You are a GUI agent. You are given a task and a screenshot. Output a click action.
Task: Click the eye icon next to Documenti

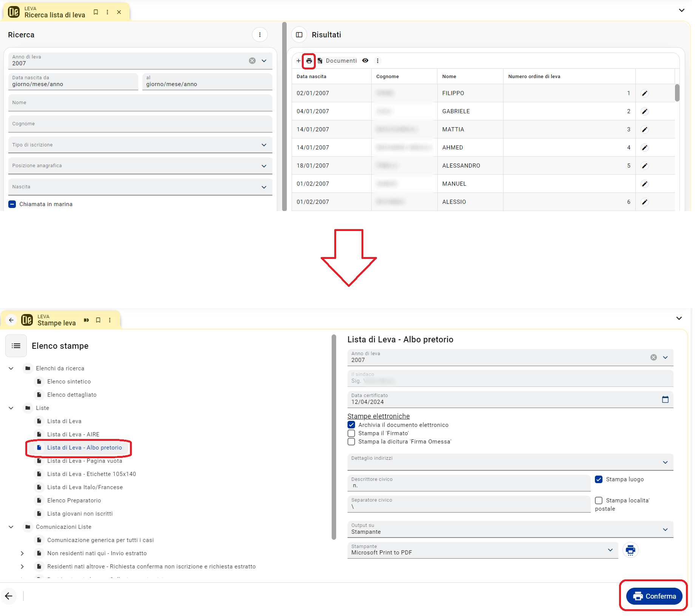pos(365,60)
